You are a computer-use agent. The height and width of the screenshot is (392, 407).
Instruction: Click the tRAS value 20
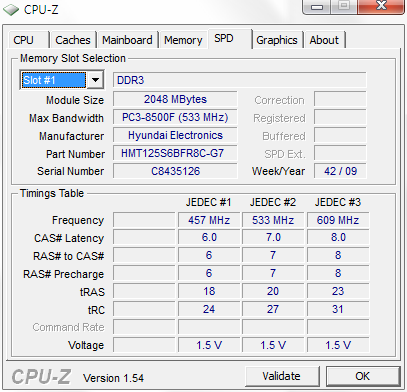click(x=273, y=292)
